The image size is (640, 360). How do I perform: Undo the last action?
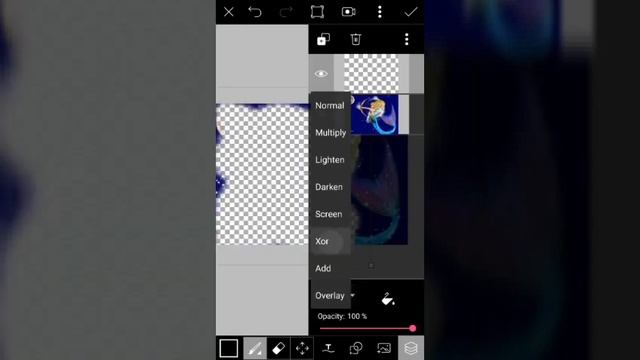tap(255, 12)
